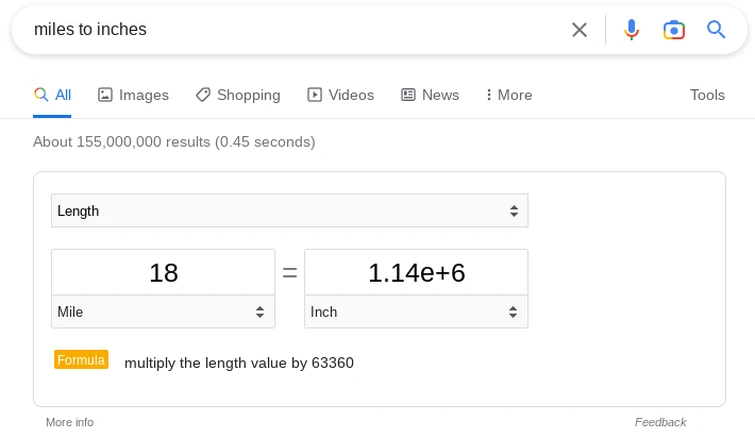Open the Images results tab
The image size is (755, 438).
tap(133, 95)
